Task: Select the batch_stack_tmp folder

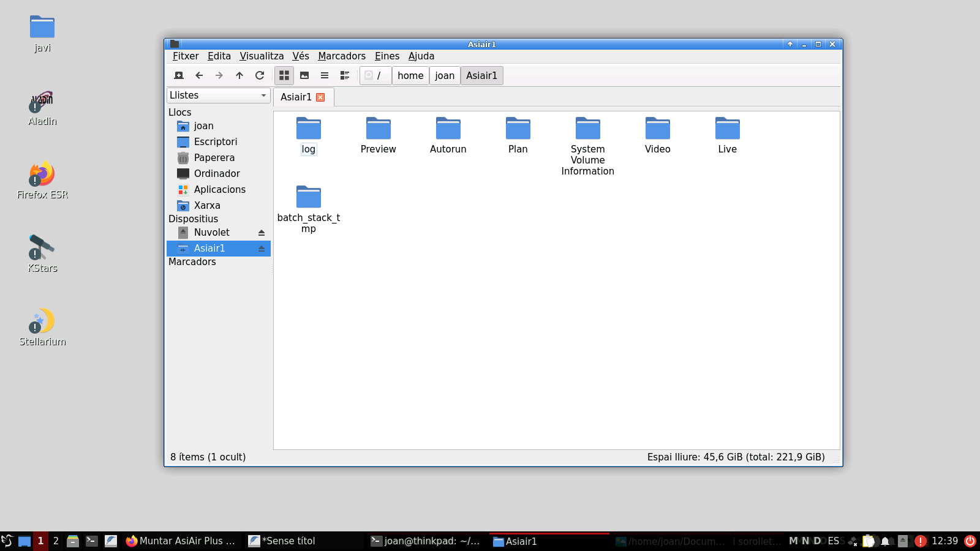Action: [309, 198]
